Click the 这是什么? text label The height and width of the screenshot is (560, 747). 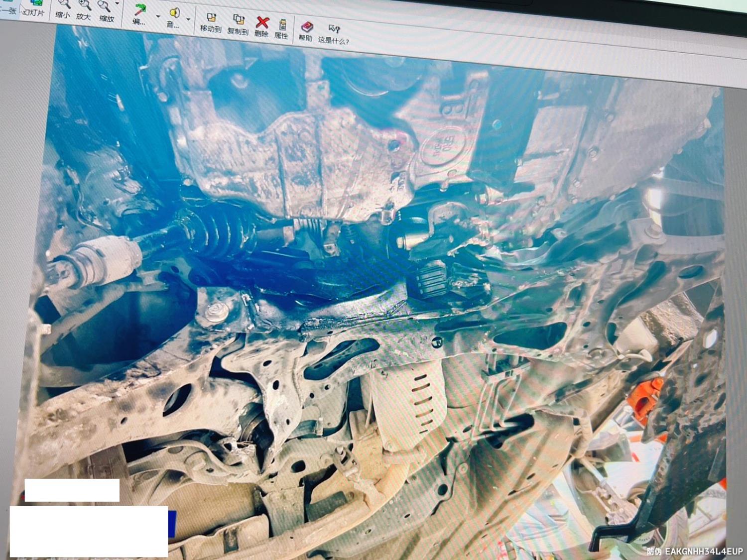point(333,41)
